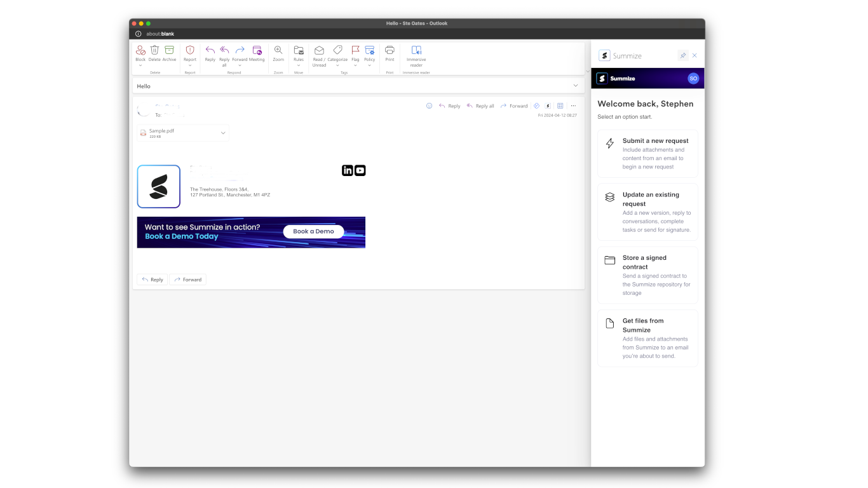Open the Summize add-in icon in the message header
868x488 pixels.
pos(548,106)
